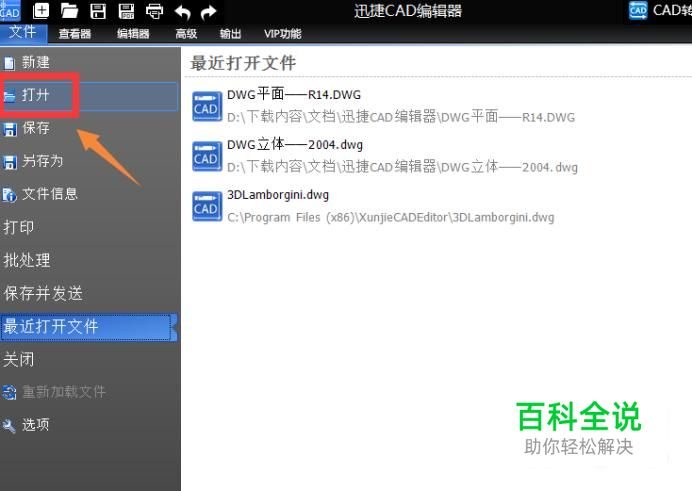Click CAD icon beside 3DLamborgini.dwg
The image size is (692, 491).
[207, 206]
